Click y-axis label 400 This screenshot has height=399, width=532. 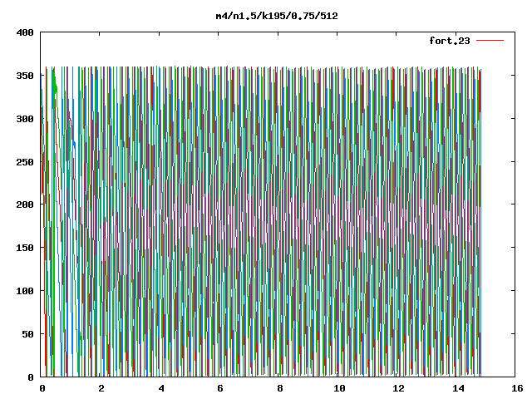pyautogui.click(x=25, y=32)
